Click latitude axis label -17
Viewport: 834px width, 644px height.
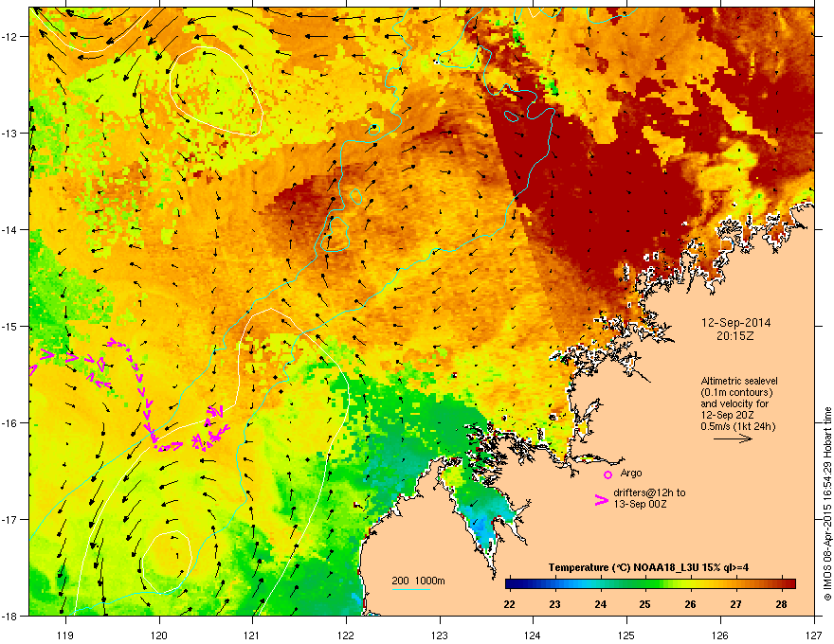tap(9, 519)
